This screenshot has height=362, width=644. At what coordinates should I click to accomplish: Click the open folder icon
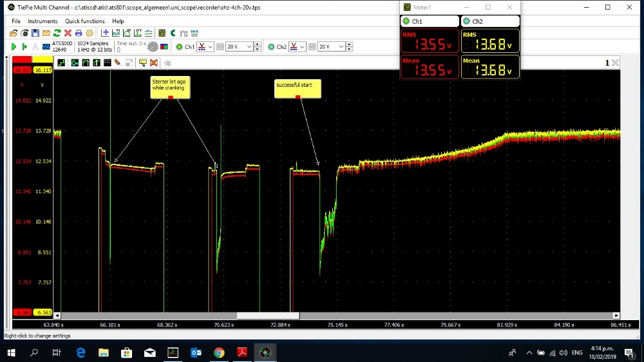click(x=14, y=33)
